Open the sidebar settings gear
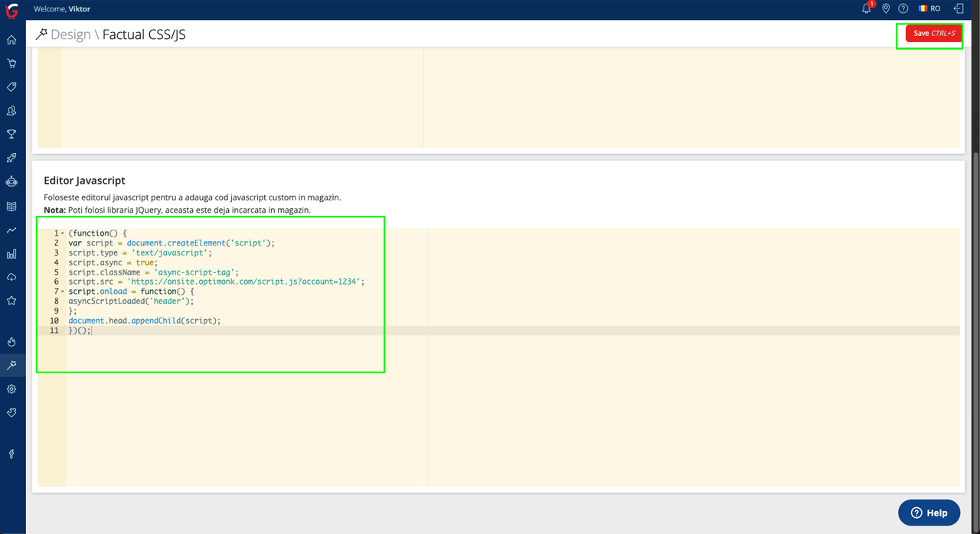Image resolution: width=980 pixels, height=534 pixels. click(x=11, y=389)
